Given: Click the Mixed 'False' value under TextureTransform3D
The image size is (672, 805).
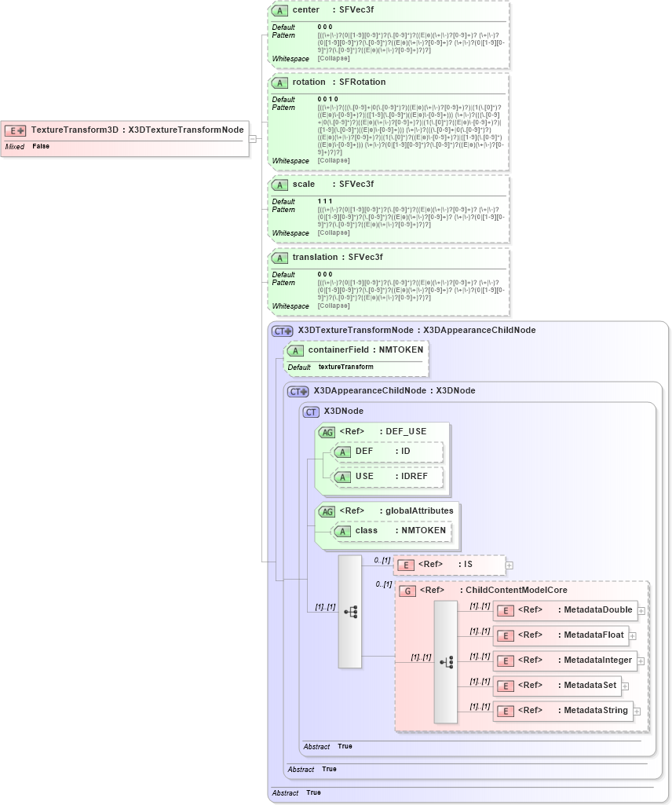Looking at the screenshot, I should (41, 146).
